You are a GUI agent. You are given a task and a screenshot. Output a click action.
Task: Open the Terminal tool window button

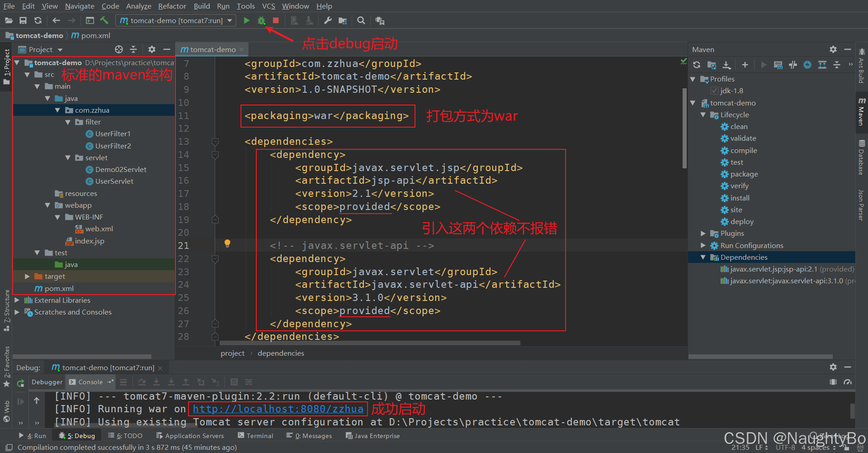tap(255, 436)
